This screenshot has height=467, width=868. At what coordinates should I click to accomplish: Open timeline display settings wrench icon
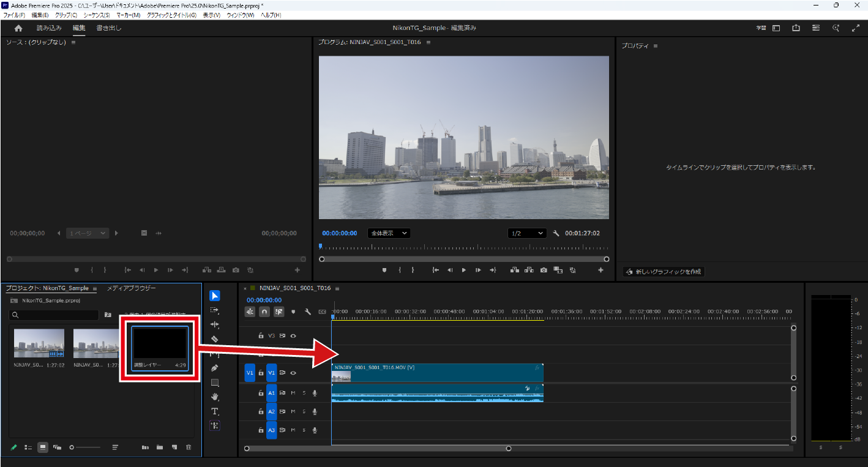pos(308,312)
